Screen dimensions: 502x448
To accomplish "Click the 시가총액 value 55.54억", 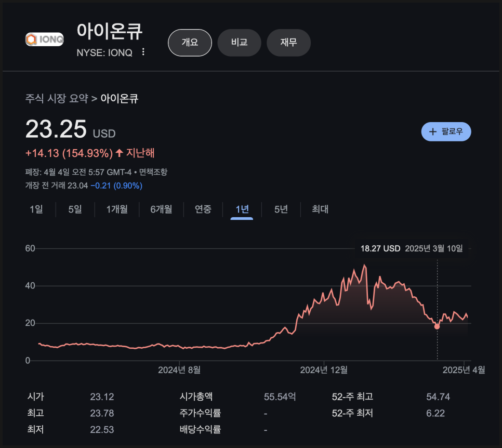I will [x=280, y=397].
